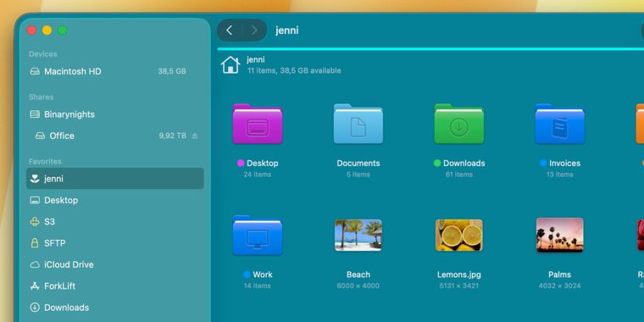Click the S3 favorite icon

point(35,222)
